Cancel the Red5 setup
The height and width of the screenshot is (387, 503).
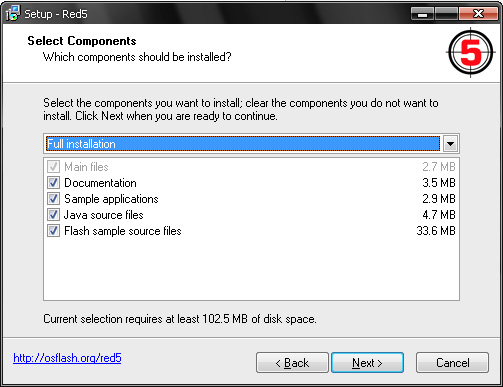point(452,363)
